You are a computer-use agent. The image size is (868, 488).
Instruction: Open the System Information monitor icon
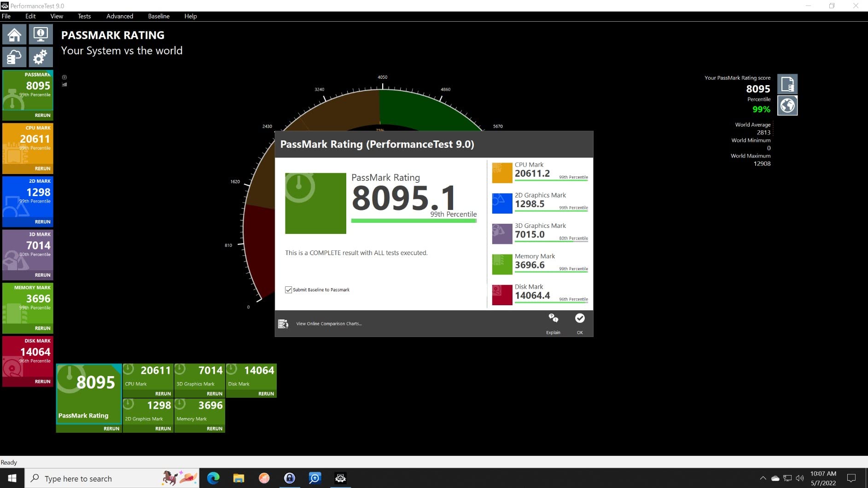coord(41,35)
